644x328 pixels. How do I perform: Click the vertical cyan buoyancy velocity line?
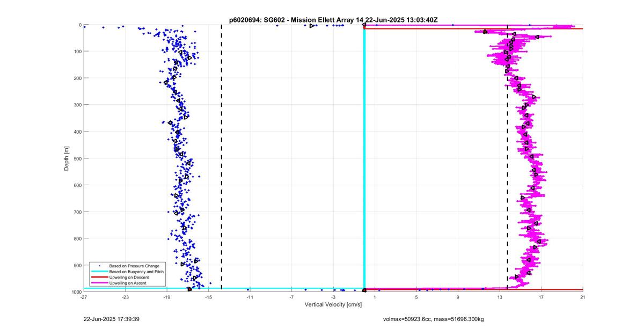click(364, 158)
